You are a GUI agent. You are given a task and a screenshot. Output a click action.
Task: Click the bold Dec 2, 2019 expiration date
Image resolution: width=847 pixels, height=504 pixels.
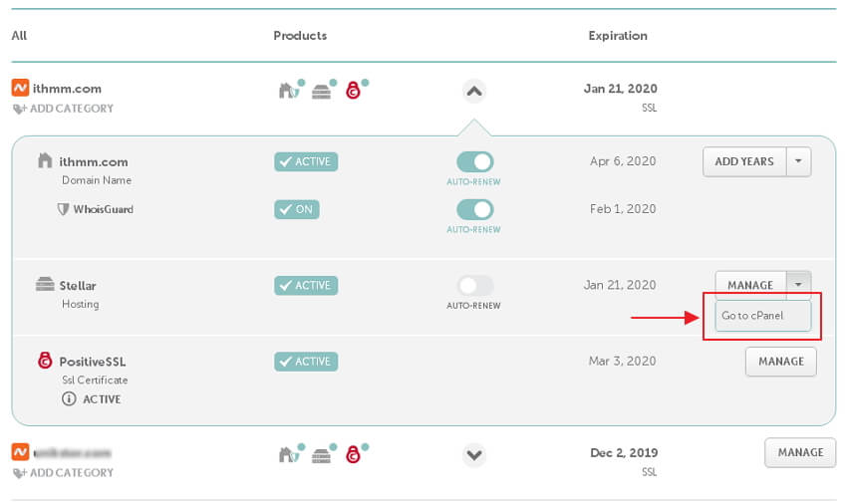[624, 452]
